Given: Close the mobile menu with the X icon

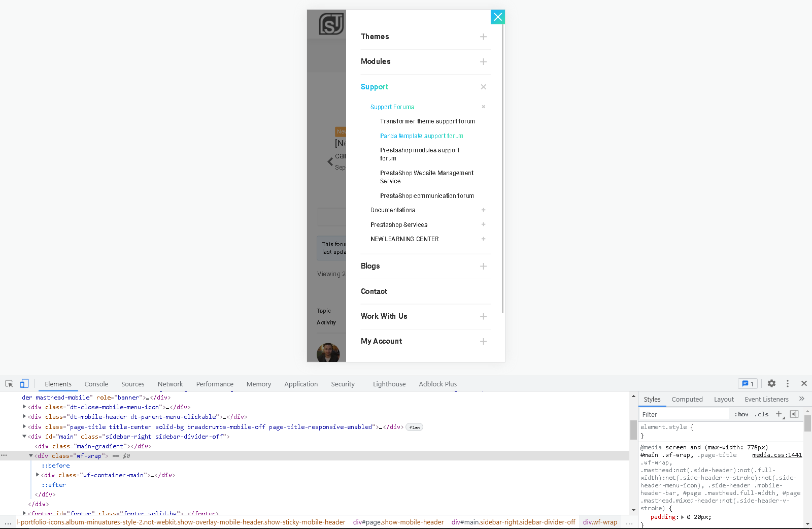Looking at the screenshot, I should click(498, 17).
